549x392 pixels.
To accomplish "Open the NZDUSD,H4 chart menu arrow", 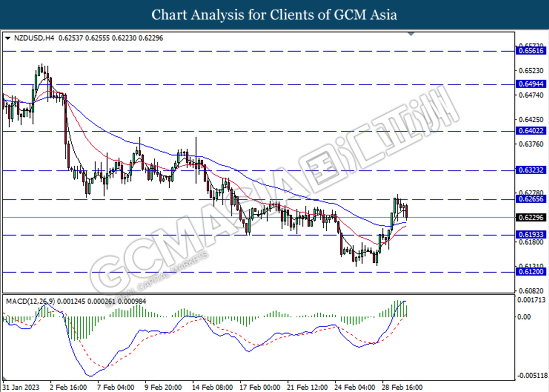I will pos(8,38).
